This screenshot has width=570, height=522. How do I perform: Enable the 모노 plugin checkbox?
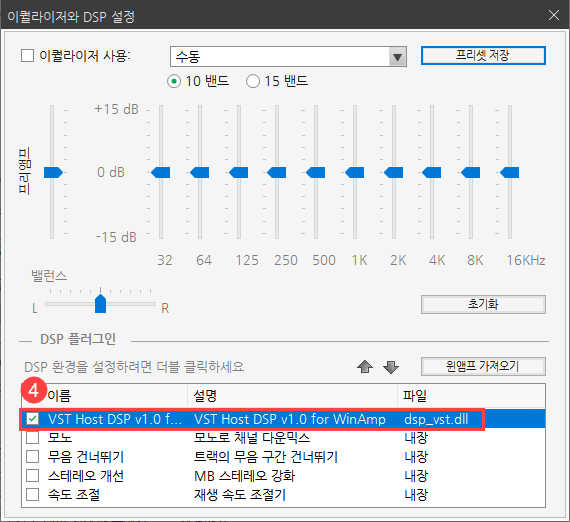tap(33, 438)
